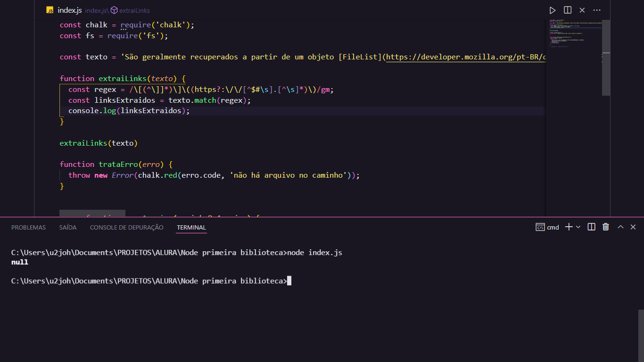Open the PROBLEMAS panel tab
The image size is (644, 362).
coord(29,227)
